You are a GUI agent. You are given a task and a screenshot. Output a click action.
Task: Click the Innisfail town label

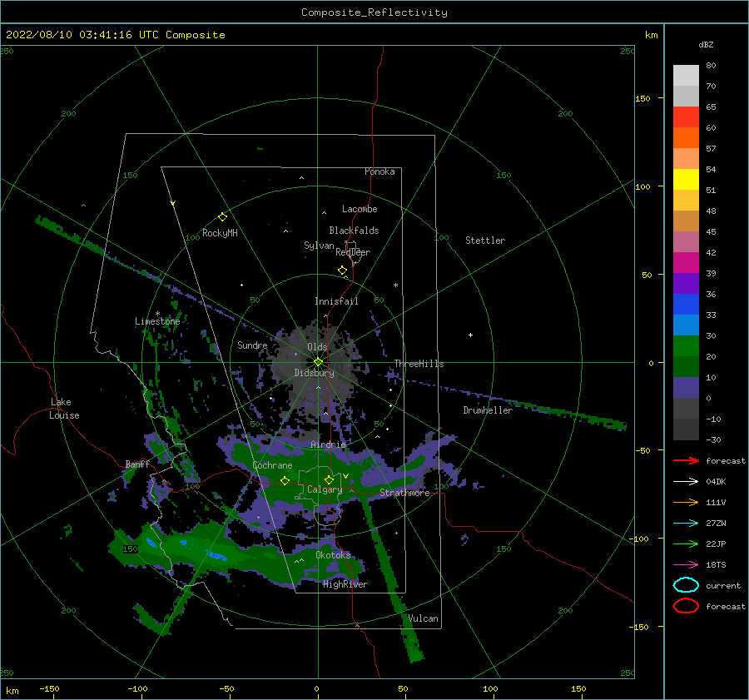click(336, 301)
